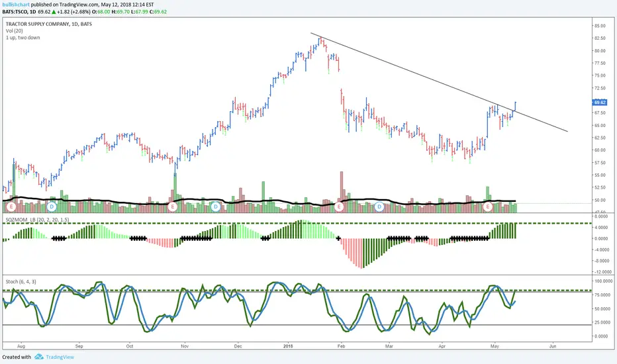Click the Mar label on time axis
Screen dimensions: 617x364
[389, 346]
